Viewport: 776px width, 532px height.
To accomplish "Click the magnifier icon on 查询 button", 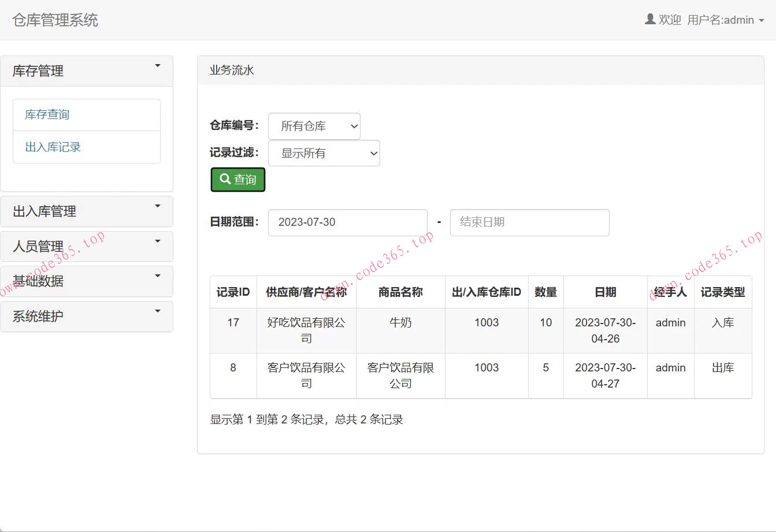I will (225, 179).
